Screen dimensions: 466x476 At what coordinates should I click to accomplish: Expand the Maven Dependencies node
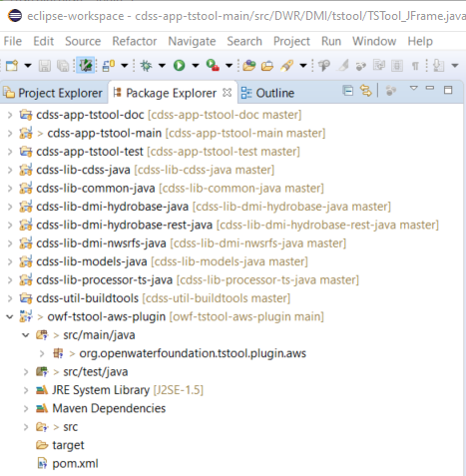[26, 408]
